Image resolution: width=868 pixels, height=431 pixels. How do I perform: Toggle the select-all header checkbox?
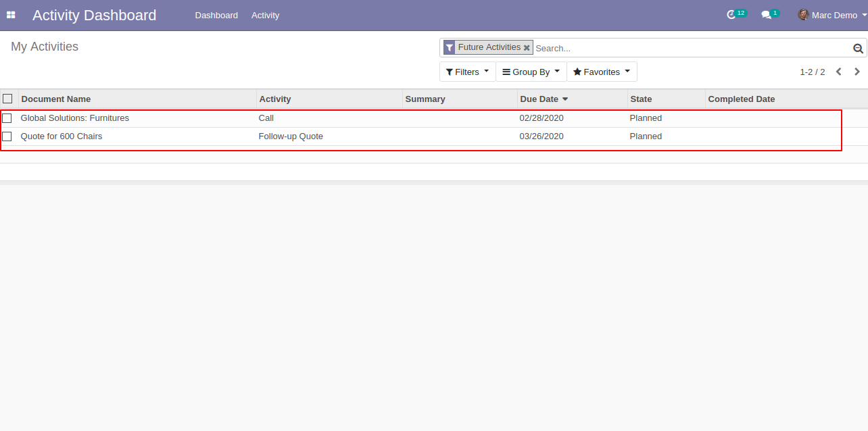[7, 99]
